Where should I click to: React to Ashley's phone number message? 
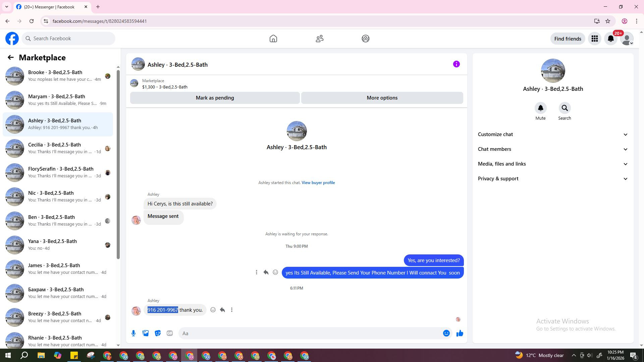pos(213,310)
